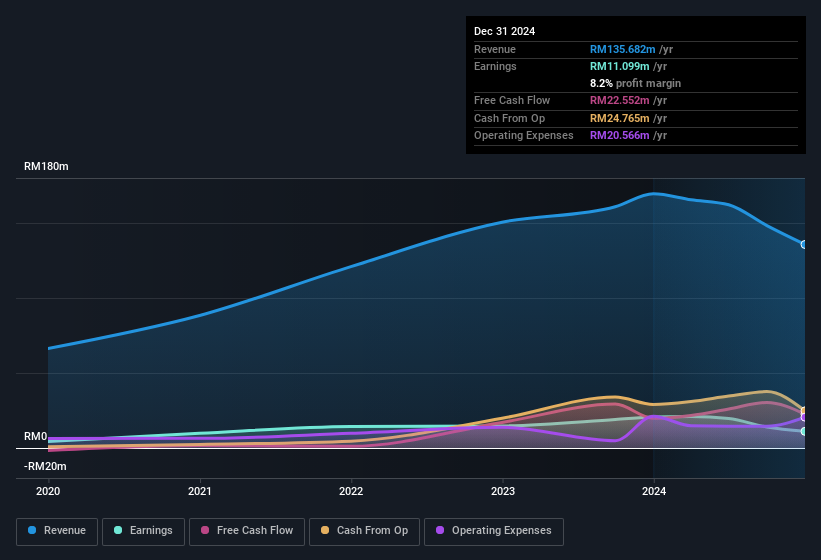The height and width of the screenshot is (560, 821).
Task: Click the RM11.099m earnings value
Action: pos(619,66)
